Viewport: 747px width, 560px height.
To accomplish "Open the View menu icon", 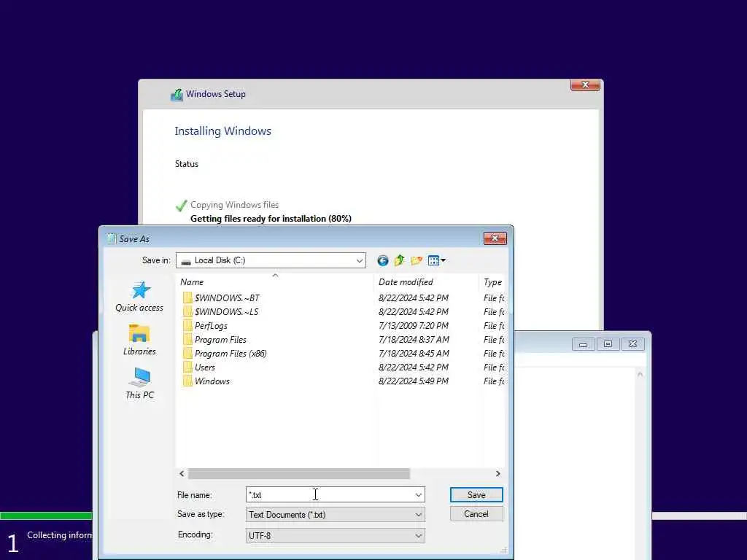I will [x=436, y=260].
